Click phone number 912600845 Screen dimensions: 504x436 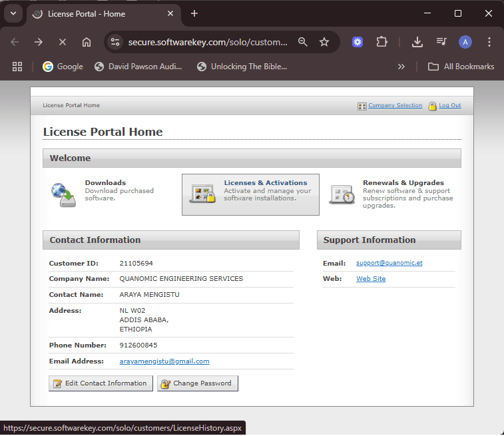(x=138, y=345)
